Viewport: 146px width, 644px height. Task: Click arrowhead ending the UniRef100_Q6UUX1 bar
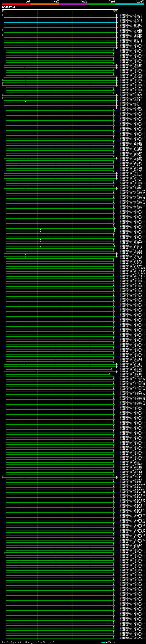click(x=112, y=369)
